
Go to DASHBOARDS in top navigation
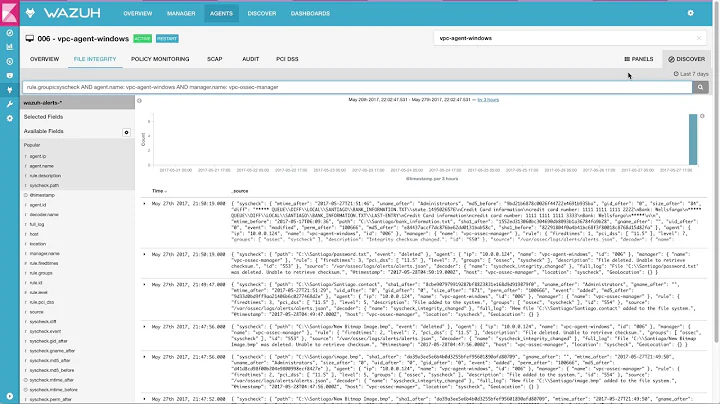pos(310,14)
